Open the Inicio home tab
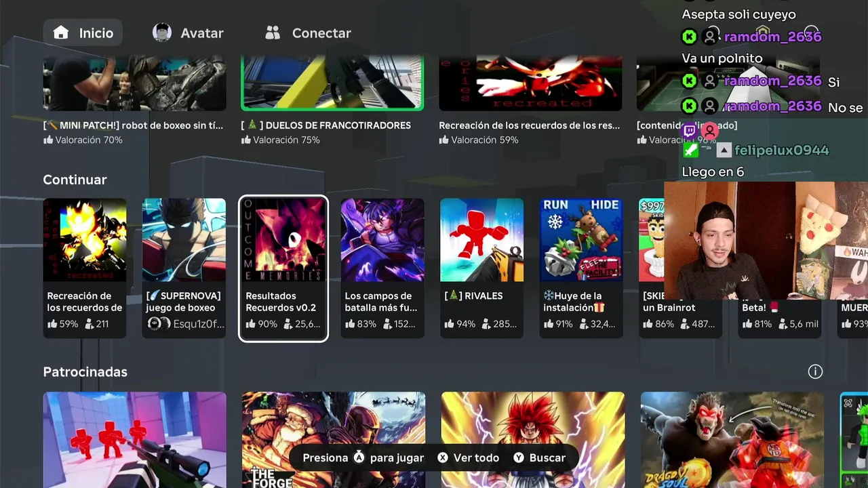This screenshot has width=868, height=488. click(83, 33)
